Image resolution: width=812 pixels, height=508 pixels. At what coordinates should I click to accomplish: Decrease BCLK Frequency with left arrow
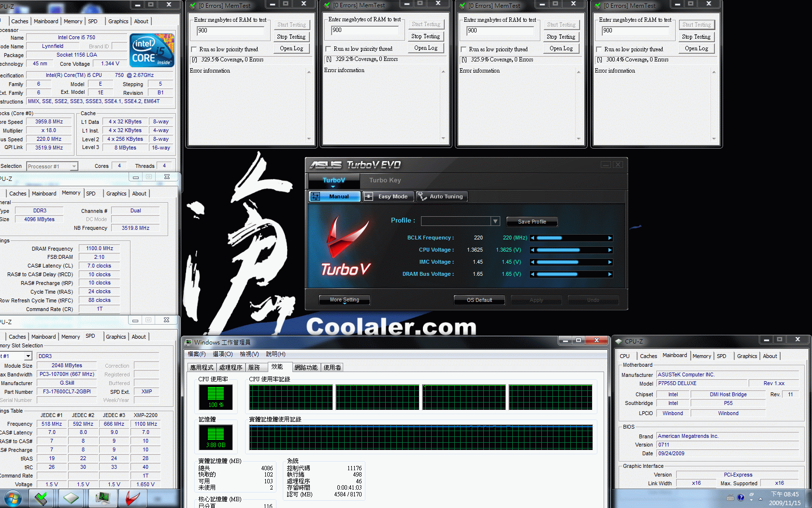[533, 238]
